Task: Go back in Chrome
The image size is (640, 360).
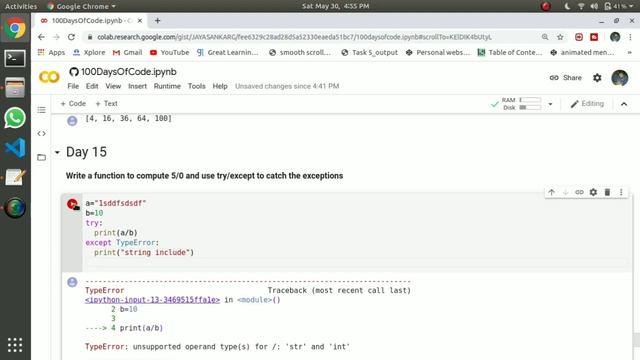Action: [41, 37]
